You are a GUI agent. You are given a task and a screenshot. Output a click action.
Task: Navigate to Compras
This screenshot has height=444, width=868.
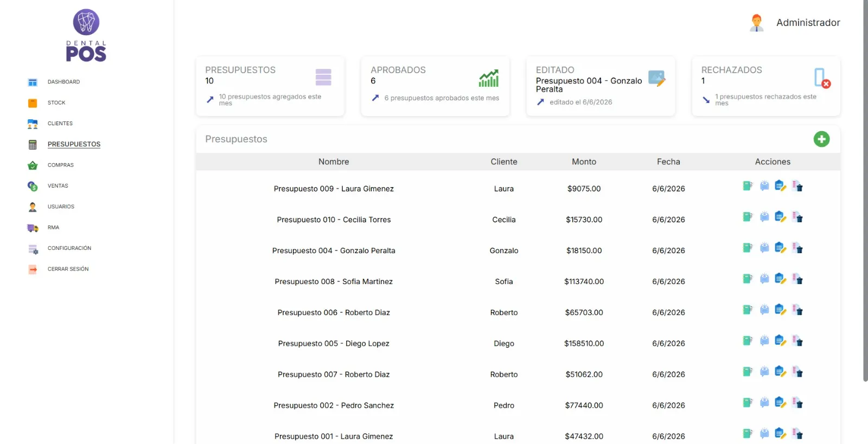[61, 165]
